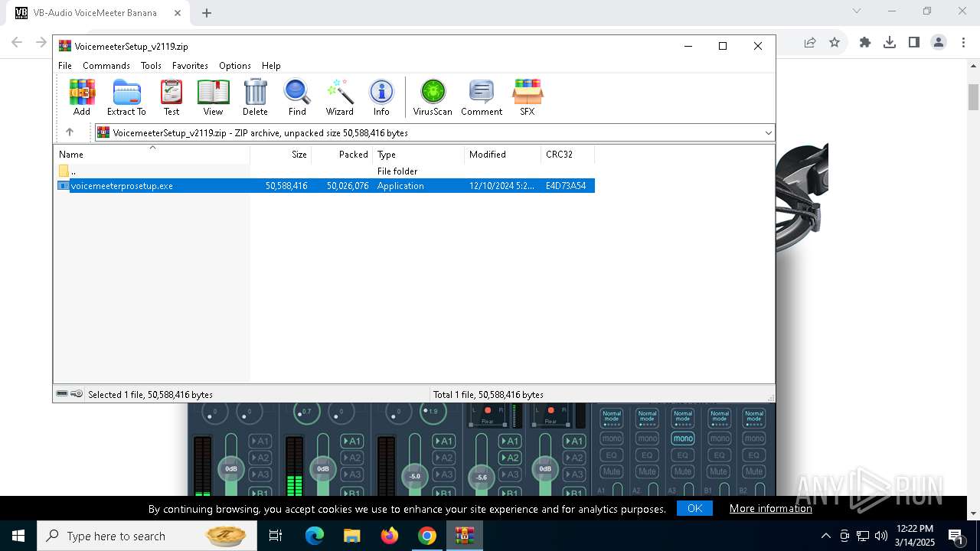The width and height of the screenshot is (980, 551).
Task: Launch the Wizard wand tool
Action: (340, 97)
